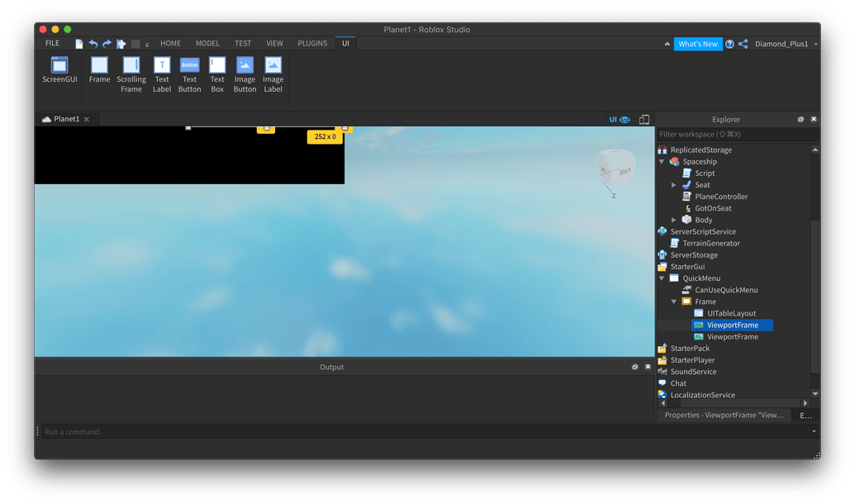
Task: Pin the Output panel
Action: (634, 367)
